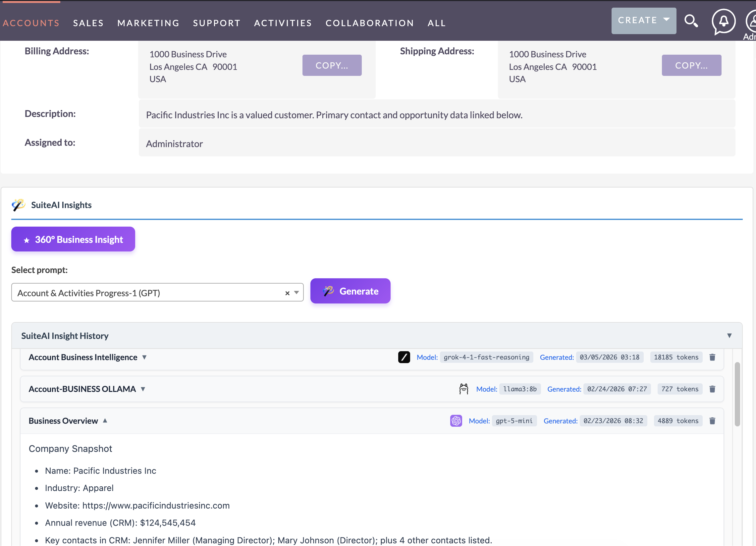
Task: Click the Generate button
Action: (350, 291)
